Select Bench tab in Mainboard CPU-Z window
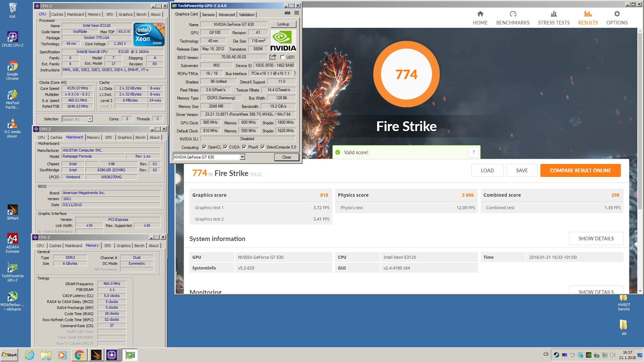This screenshot has height=362, width=644. click(x=140, y=137)
